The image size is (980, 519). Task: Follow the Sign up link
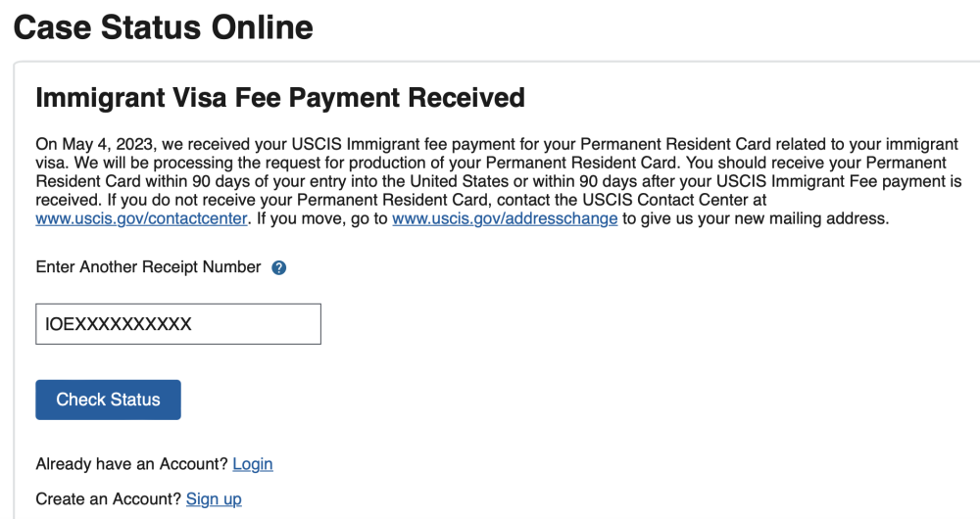coord(214,499)
